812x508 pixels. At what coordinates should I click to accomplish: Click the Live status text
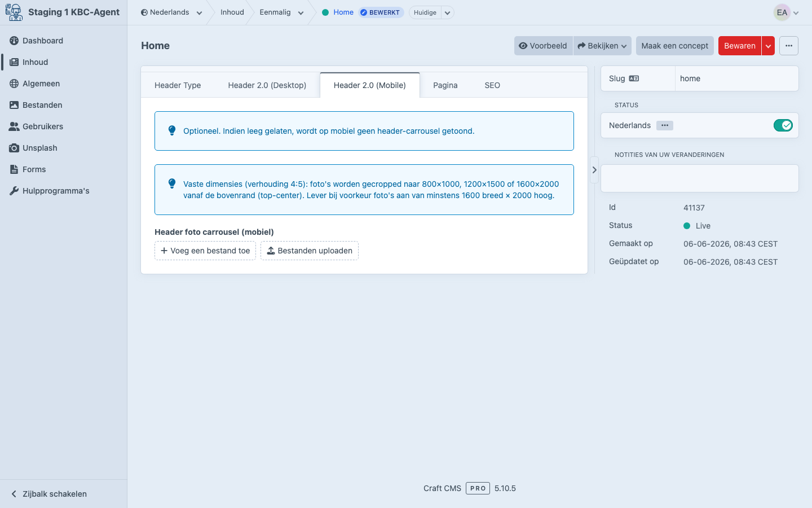tap(703, 226)
